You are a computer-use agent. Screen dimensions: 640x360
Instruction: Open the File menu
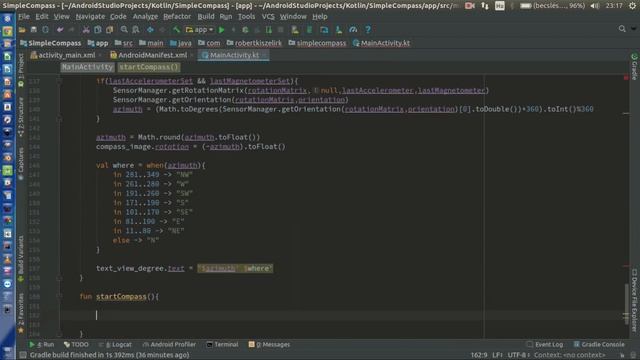point(24,17)
